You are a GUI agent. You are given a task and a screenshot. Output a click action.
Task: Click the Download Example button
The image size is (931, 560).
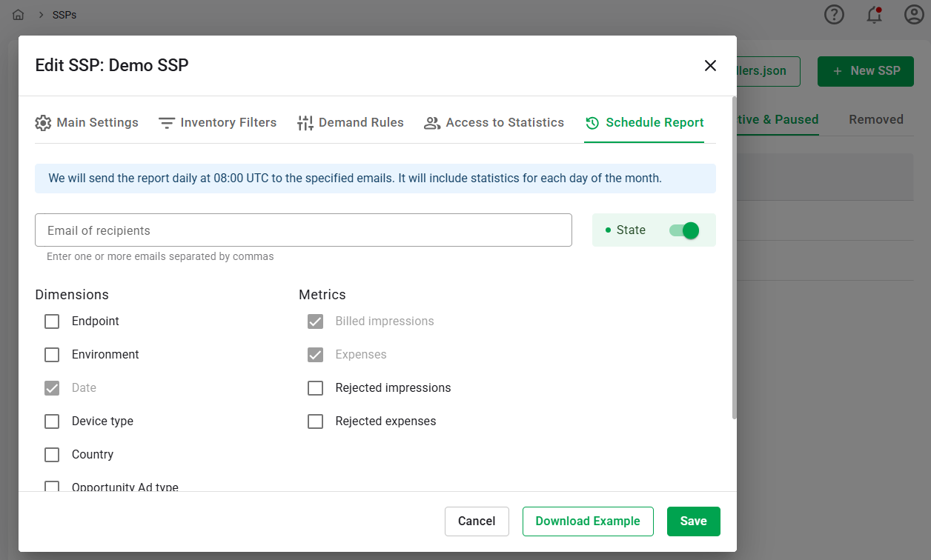click(x=588, y=521)
